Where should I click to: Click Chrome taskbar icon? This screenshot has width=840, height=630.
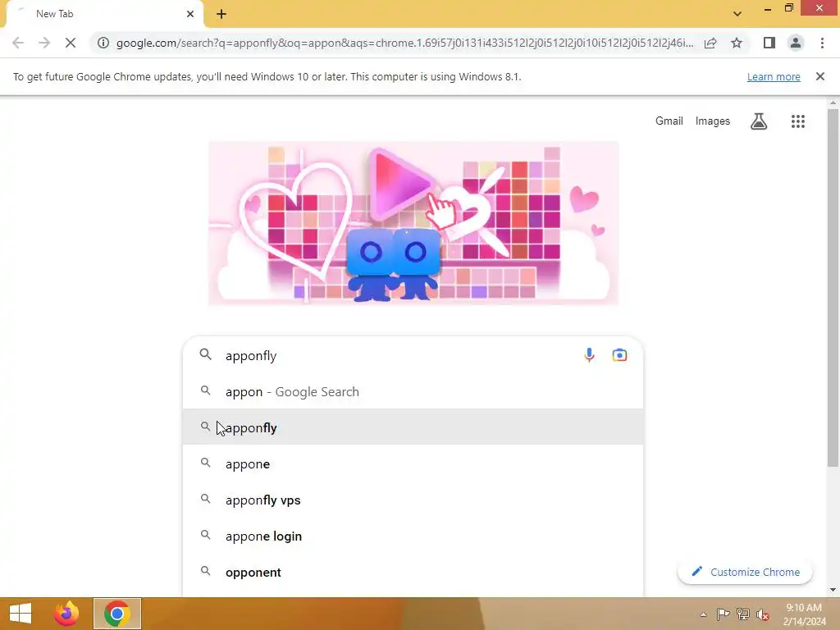[116, 614]
